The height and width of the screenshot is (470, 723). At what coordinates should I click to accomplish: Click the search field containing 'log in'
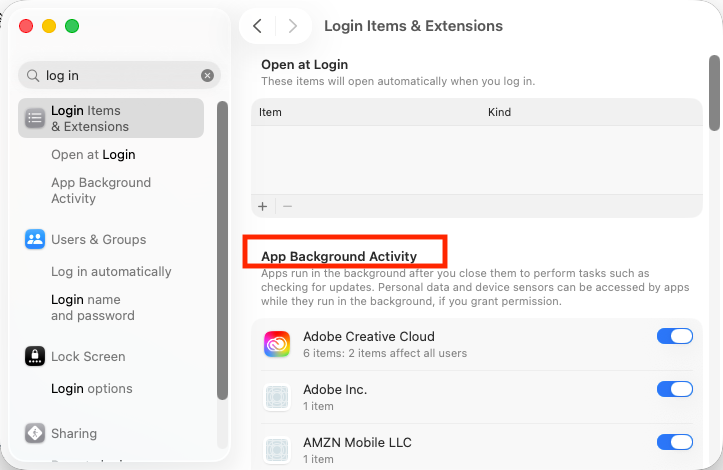(119, 75)
